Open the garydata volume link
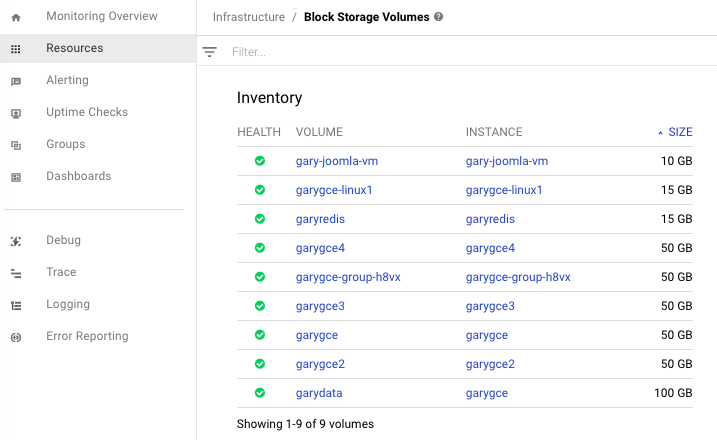This screenshot has width=717, height=440. 319,393
